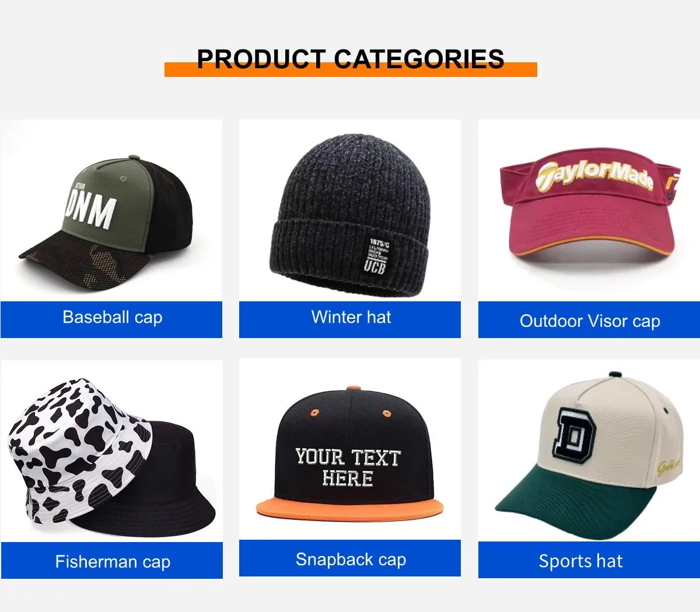This screenshot has width=700, height=612.
Task: Open the Outdoor Visor cap label
Action: pyautogui.click(x=589, y=320)
